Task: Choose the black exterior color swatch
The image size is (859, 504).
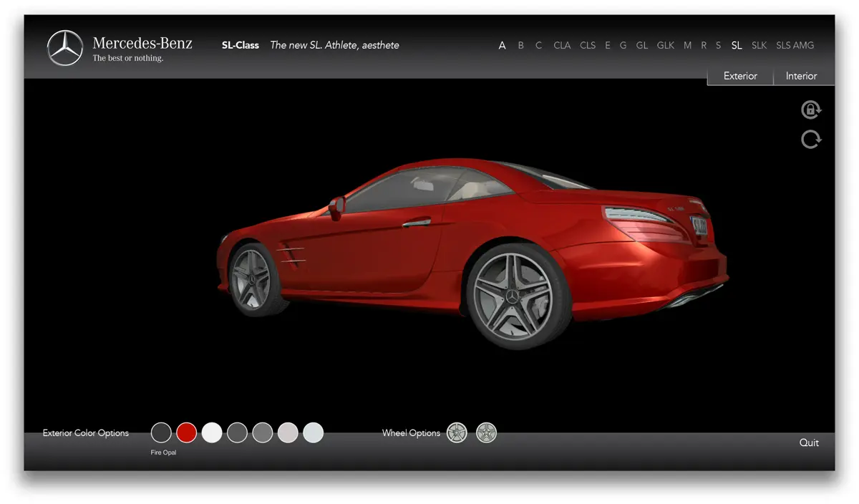Action: (162, 432)
